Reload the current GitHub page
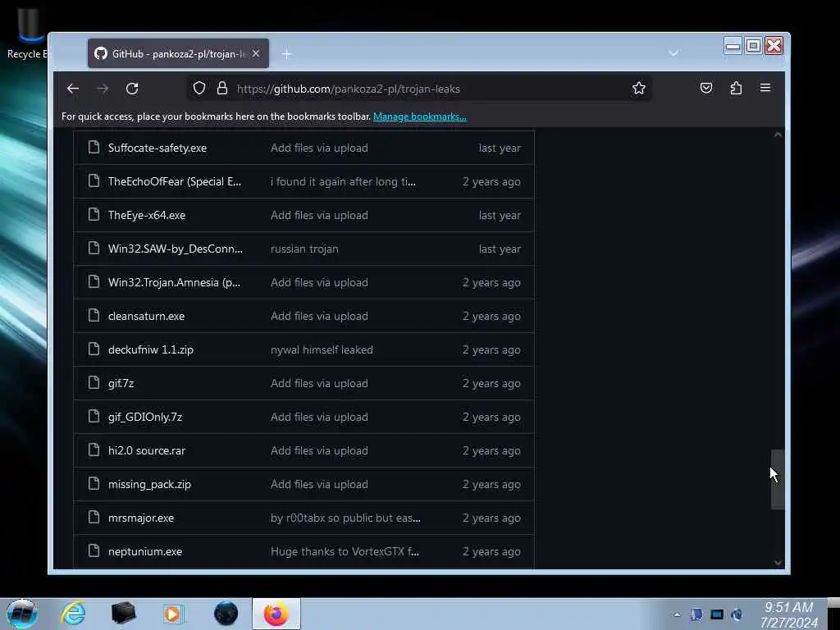Image resolution: width=840 pixels, height=630 pixels. [132, 89]
